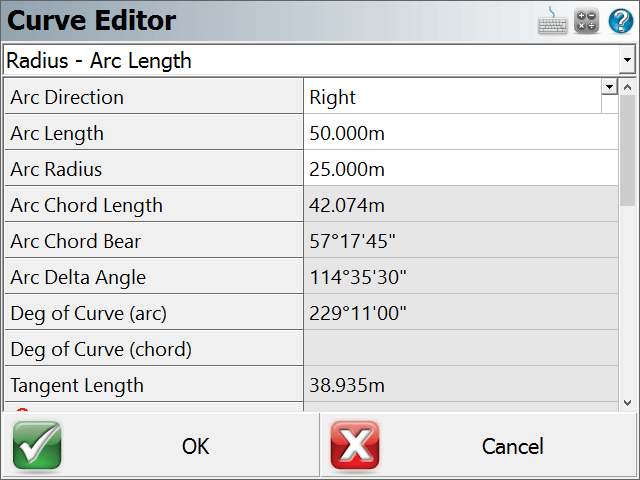Viewport: 640px width, 480px height.
Task: Click the Arc Chord Bear value
Action: click(x=353, y=241)
